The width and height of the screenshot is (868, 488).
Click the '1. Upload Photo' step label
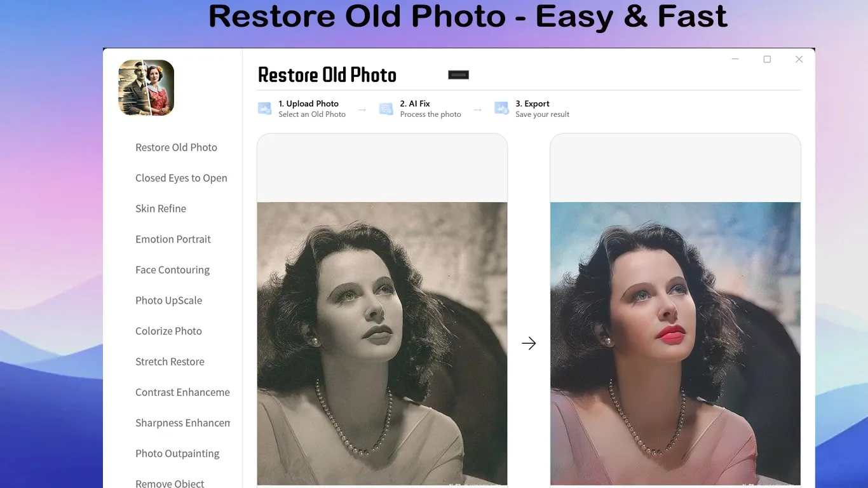tap(308, 104)
